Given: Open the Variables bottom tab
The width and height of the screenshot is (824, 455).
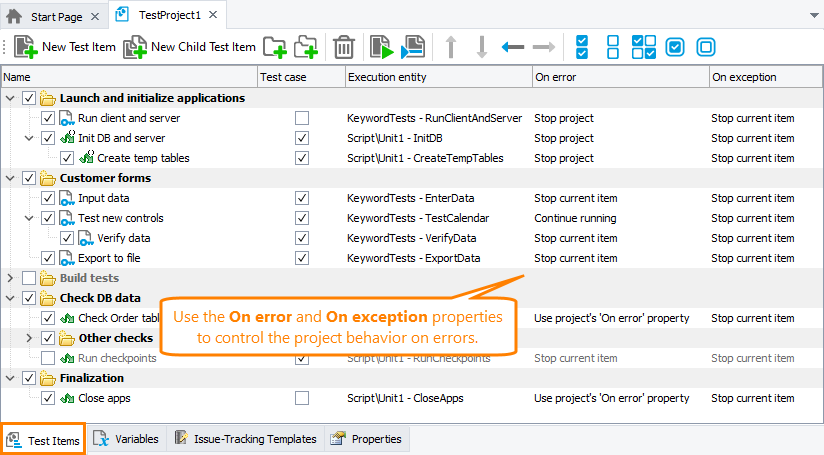Looking at the screenshot, I should pyautogui.click(x=127, y=439).
